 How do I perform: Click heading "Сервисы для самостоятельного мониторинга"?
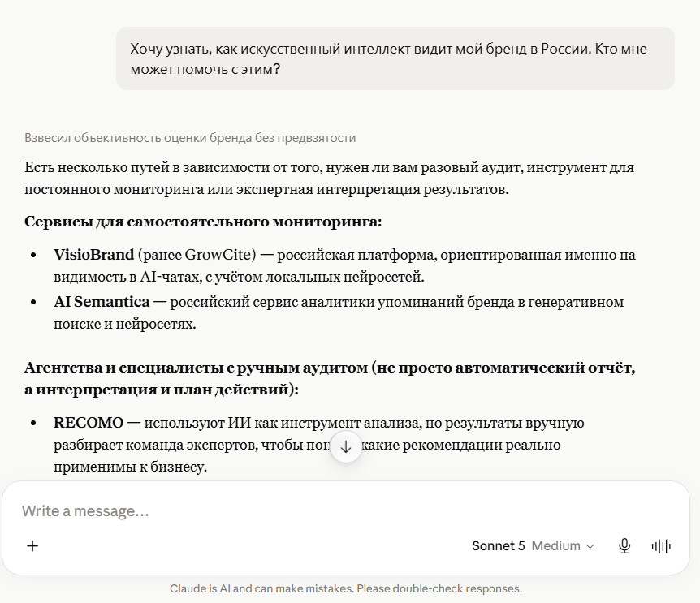203,222
